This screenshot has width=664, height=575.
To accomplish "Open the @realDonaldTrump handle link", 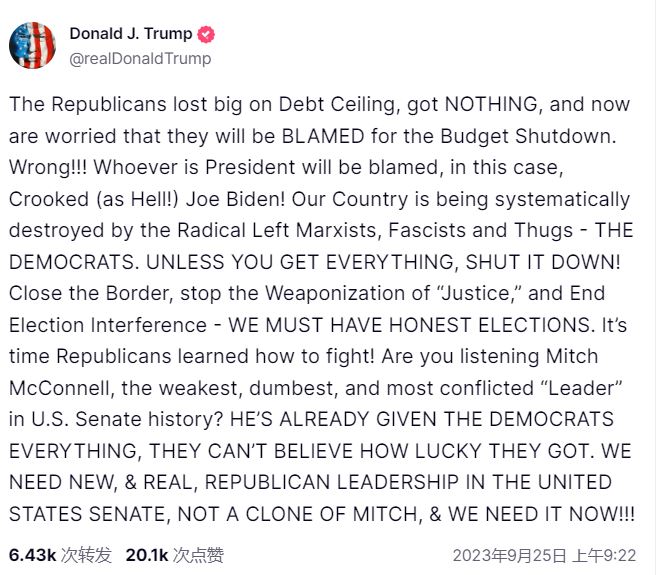I will coord(140,58).
